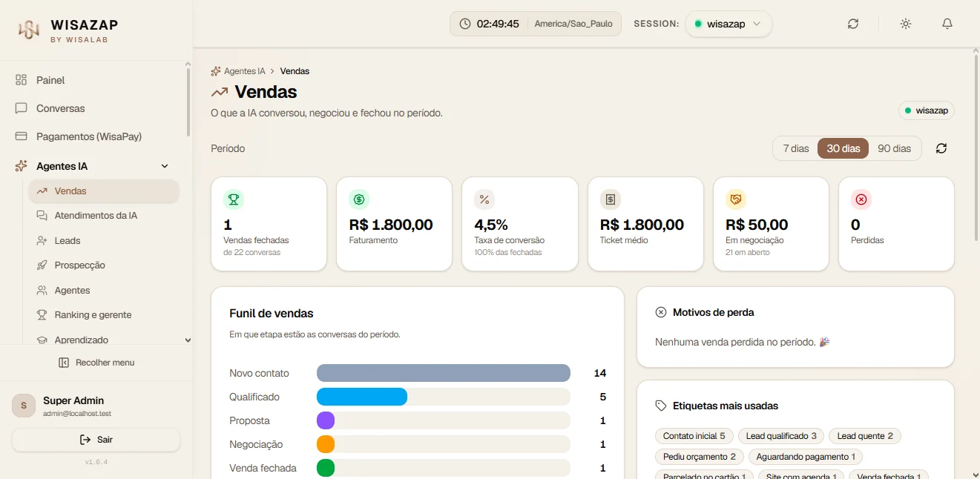Click the Prospecção rocket icon
980x479 pixels.
click(42, 265)
